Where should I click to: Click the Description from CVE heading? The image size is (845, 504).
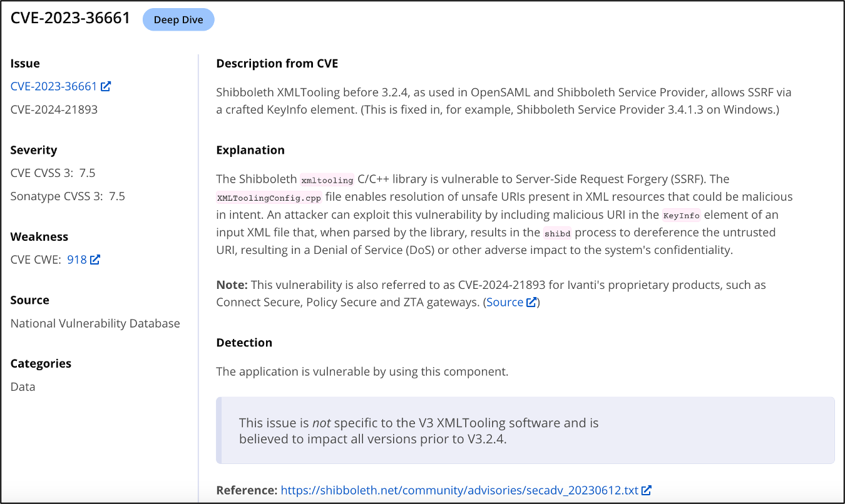277,63
